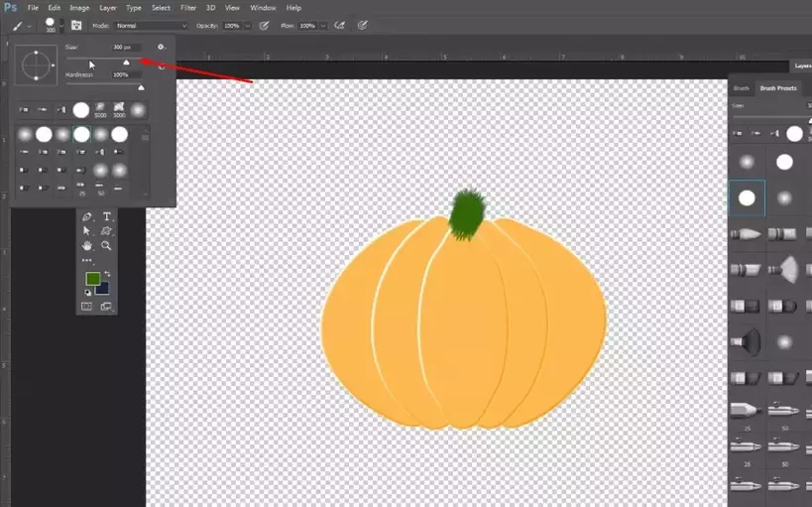Open the Flow slider dropdown arrow
Image resolution: width=812 pixels, height=507 pixels.
click(x=323, y=26)
